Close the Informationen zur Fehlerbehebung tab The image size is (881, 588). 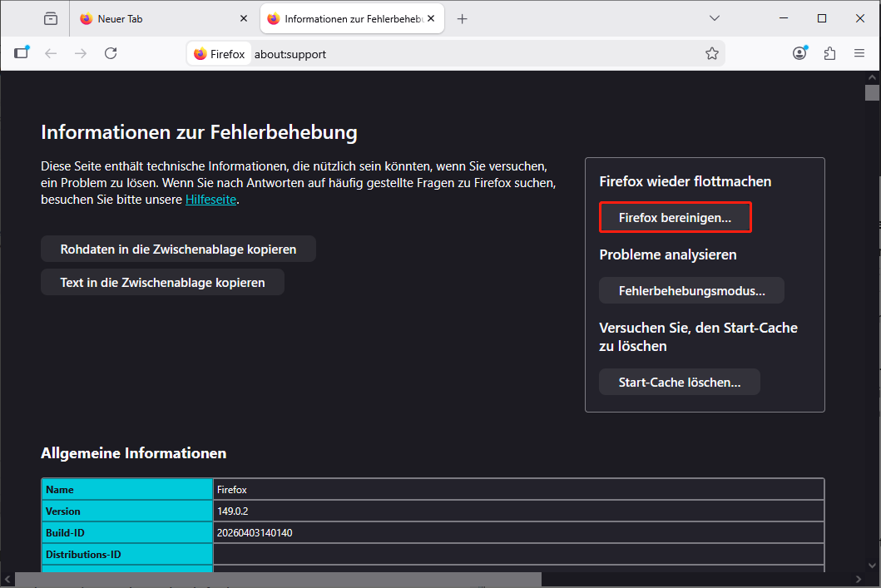coord(431,18)
